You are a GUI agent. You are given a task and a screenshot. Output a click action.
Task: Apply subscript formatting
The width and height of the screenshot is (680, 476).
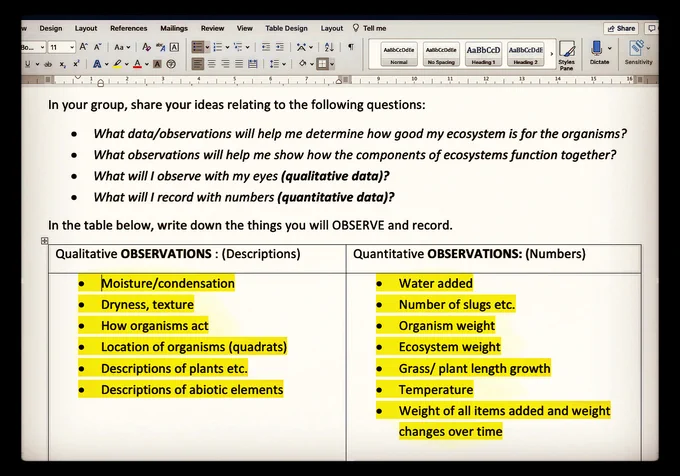click(x=62, y=64)
